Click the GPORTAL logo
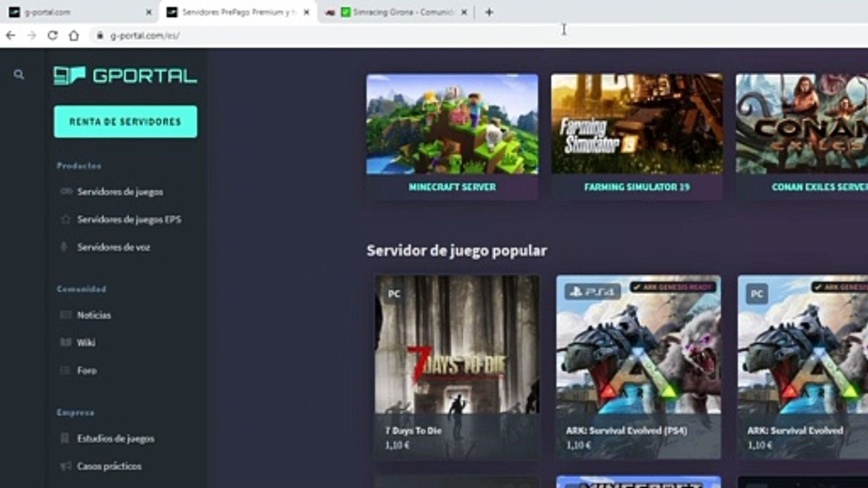 coord(125,75)
